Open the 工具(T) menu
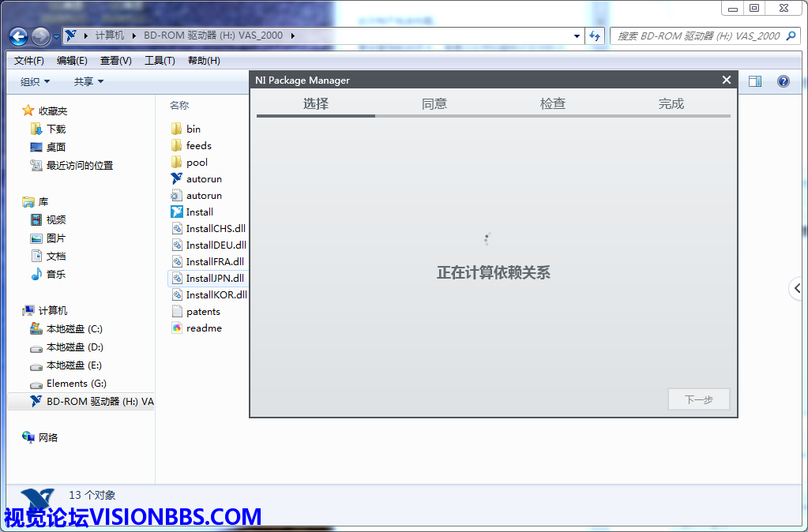808x532 pixels. point(160,61)
